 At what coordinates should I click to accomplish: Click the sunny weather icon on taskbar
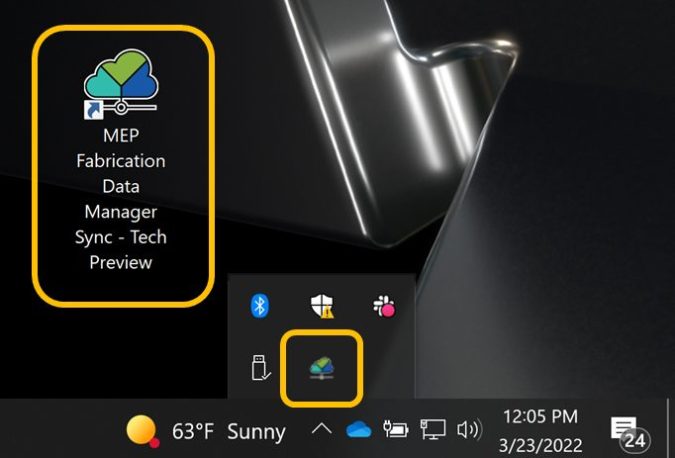(x=142, y=431)
